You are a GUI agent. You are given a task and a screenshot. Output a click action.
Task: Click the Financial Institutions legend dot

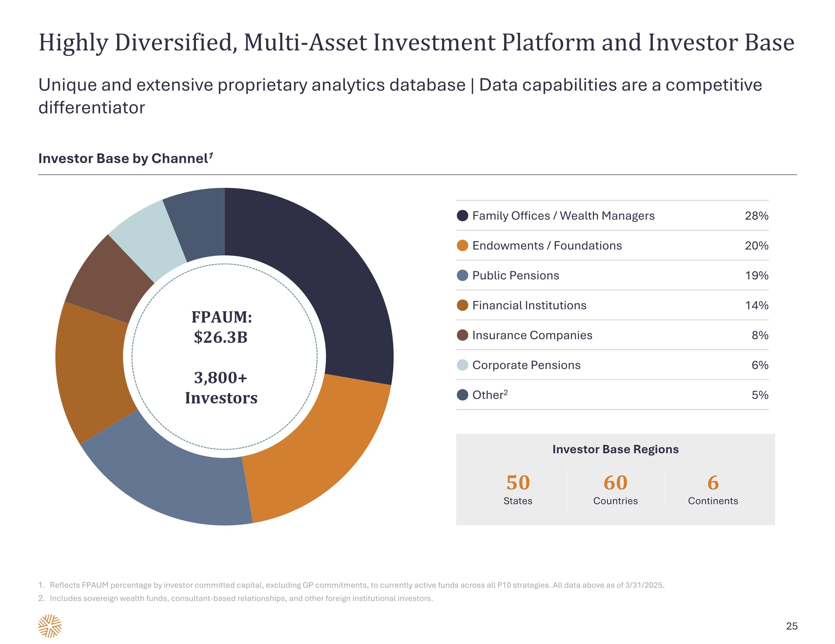[462, 305]
